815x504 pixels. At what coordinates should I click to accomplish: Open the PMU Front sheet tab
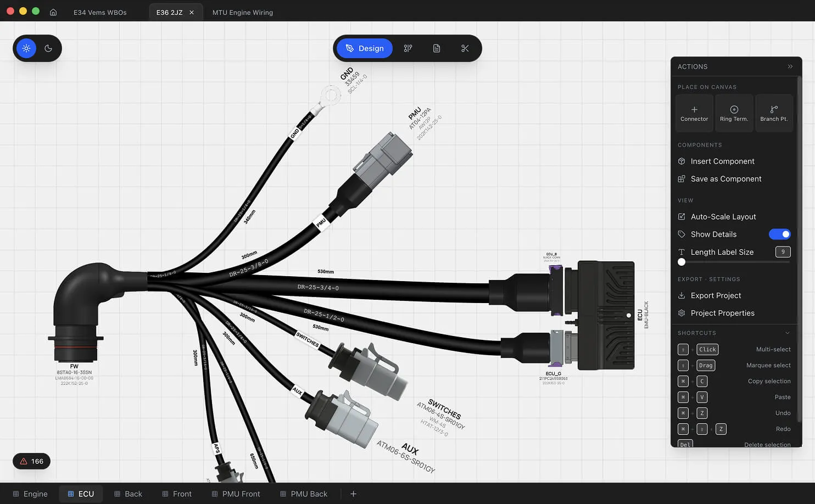236,494
